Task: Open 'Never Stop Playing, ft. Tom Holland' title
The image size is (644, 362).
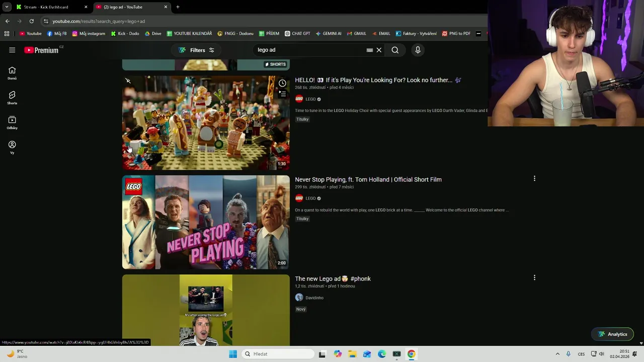Action: pos(368,179)
